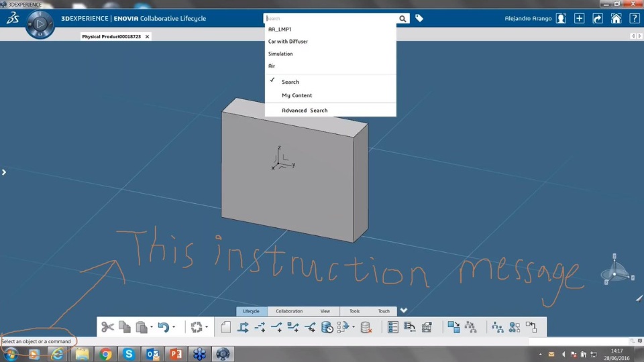Image resolution: width=644 pixels, height=362 pixels.
Task: Click the New Branch arrow icon
Action: pyautogui.click(x=243, y=326)
